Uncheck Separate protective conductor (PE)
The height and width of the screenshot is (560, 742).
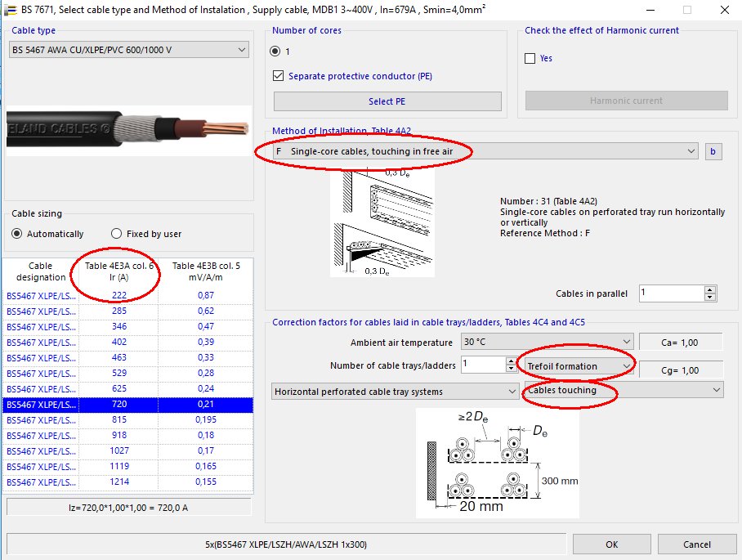[279, 75]
